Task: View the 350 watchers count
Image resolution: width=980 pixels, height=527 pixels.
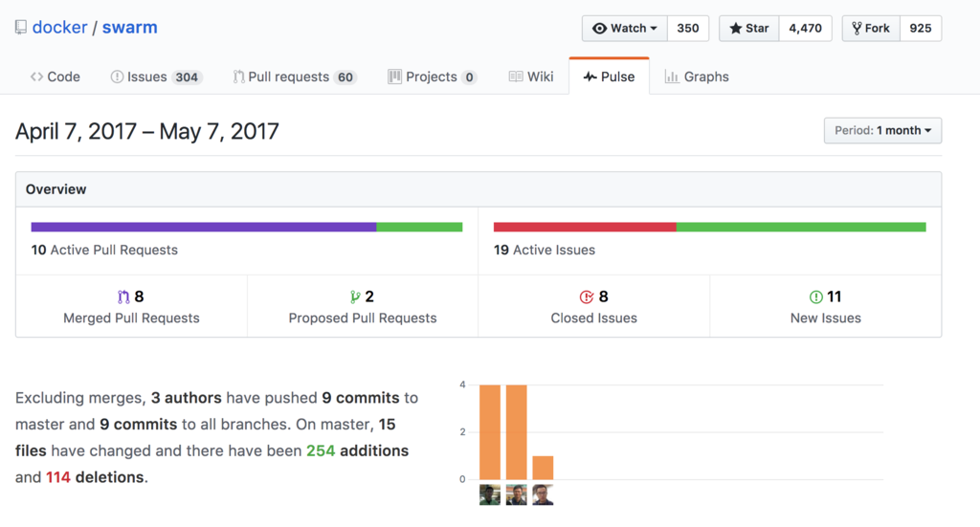Action: [687, 28]
